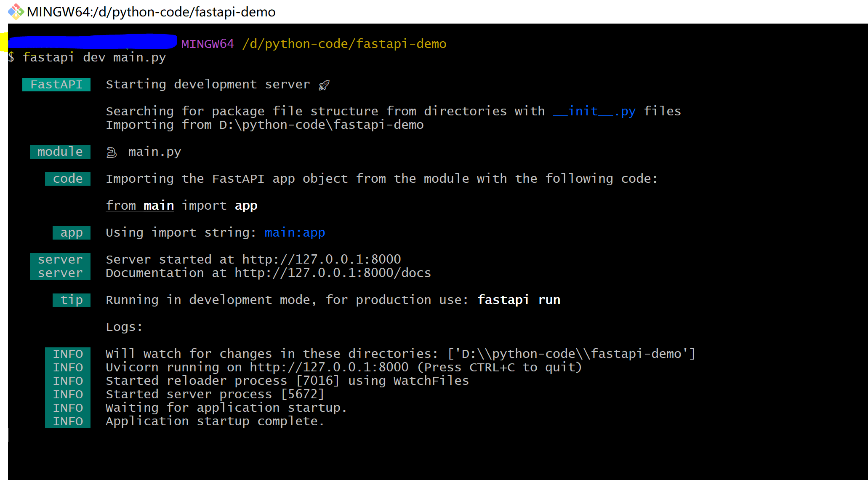Click the blue __init__.py text
The height and width of the screenshot is (480, 868).
click(x=594, y=111)
